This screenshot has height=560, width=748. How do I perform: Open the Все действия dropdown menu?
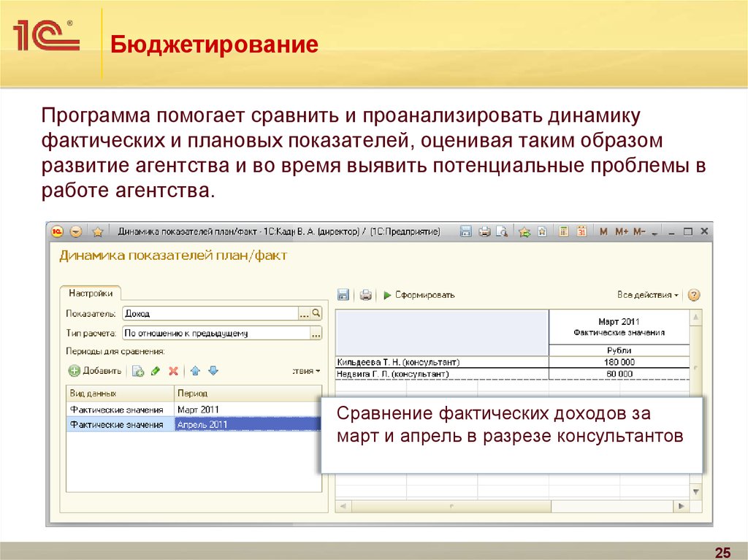(647, 295)
